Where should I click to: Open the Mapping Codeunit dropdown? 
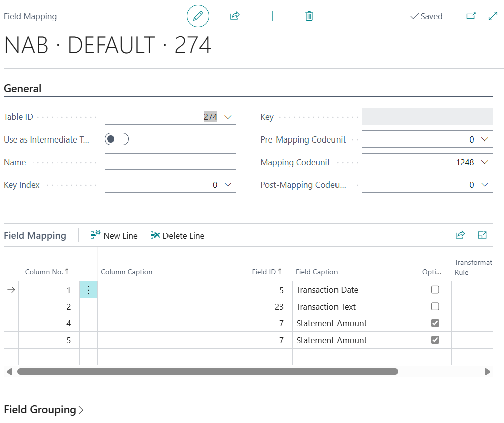point(484,162)
